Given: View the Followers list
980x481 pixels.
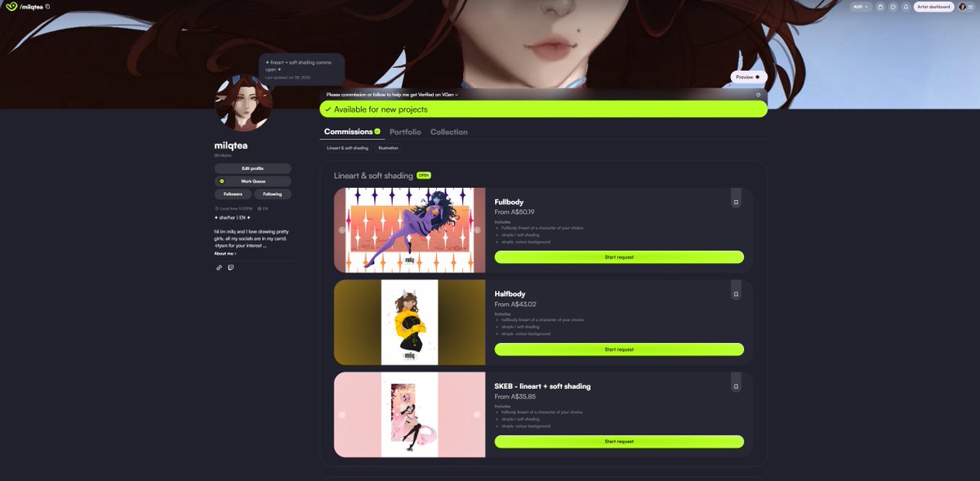Looking at the screenshot, I should coord(233,194).
